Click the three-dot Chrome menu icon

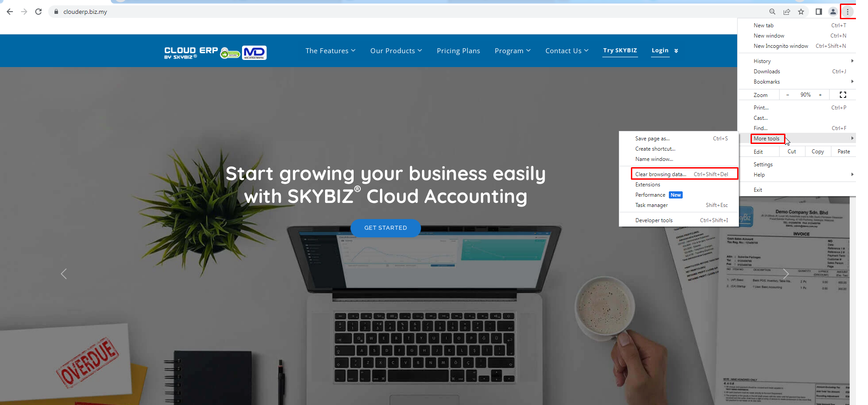(847, 12)
